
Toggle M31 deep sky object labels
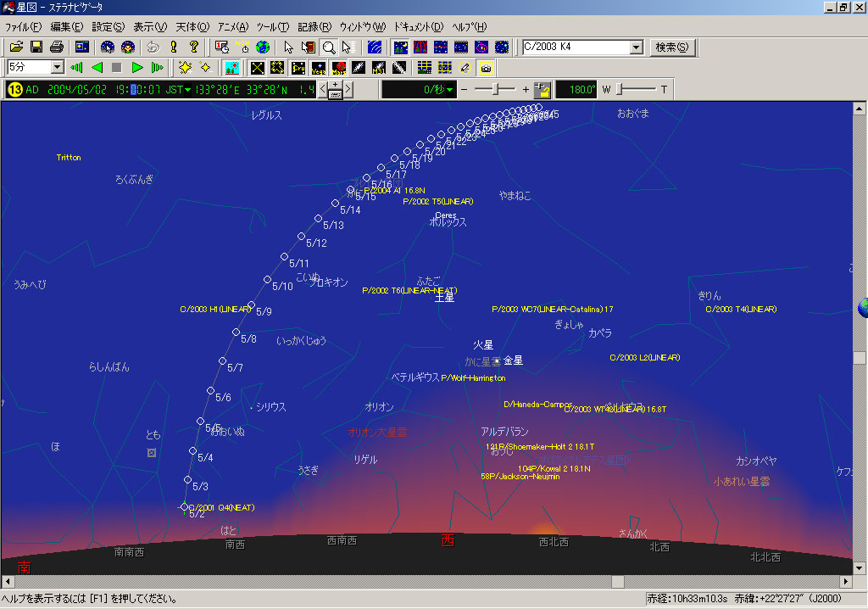pos(379,68)
